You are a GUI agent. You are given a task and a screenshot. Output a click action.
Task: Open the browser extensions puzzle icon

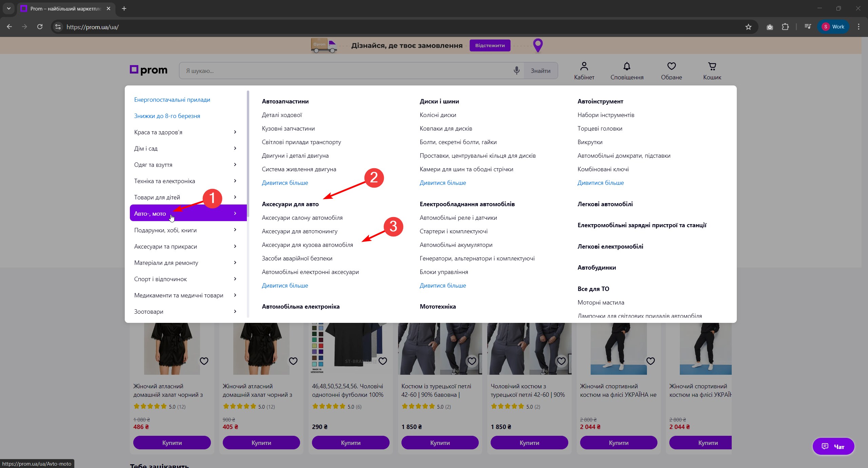(785, 27)
